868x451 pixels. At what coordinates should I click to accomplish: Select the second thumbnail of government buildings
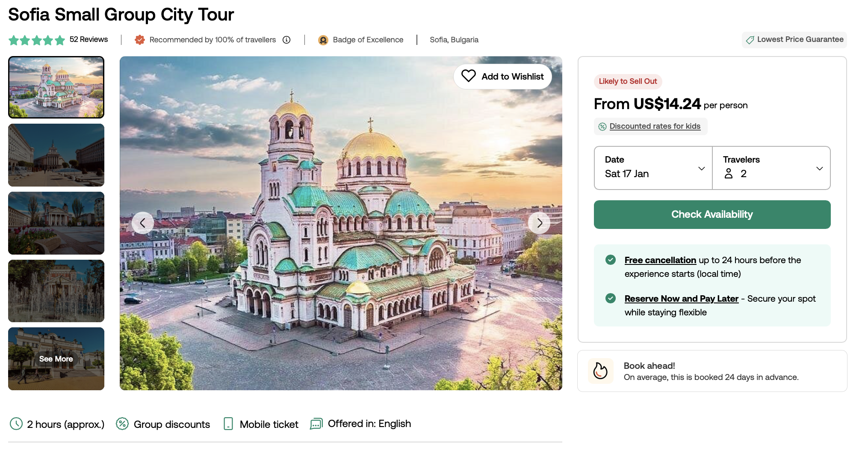point(56,155)
